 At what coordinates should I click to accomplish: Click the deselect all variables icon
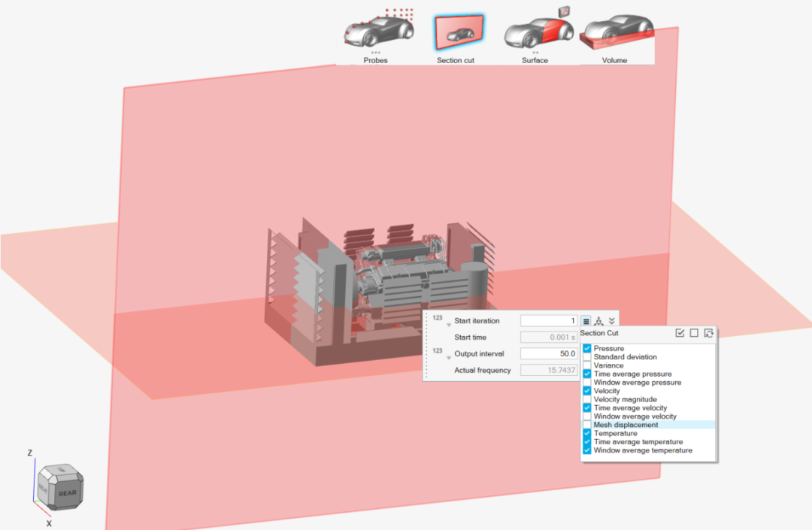(694, 333)
